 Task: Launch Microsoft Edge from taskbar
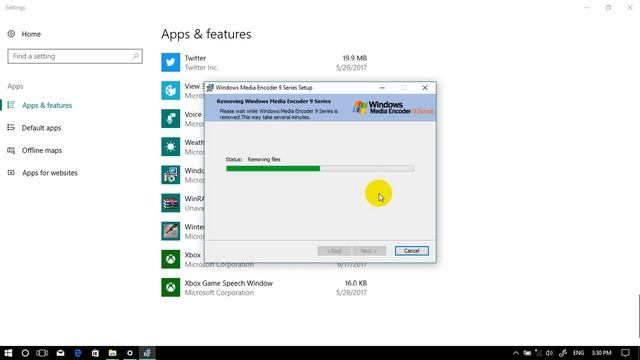(x=78, y=353)
